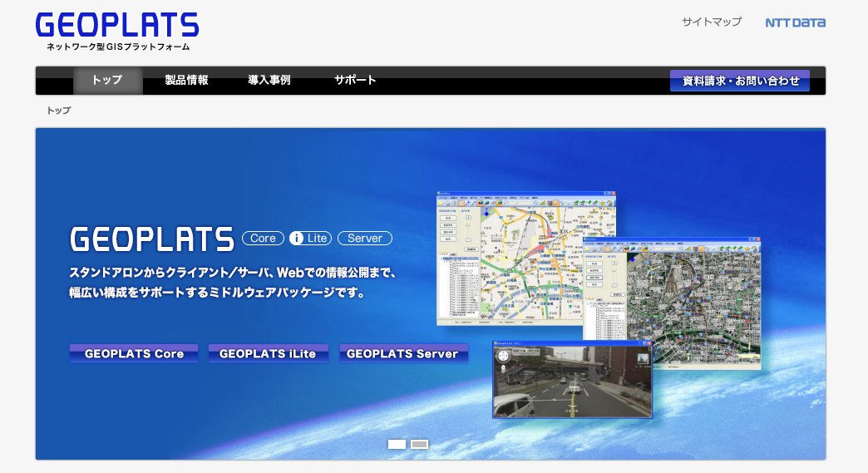Click the GEOPLATS iLite button
This screenshot has width=868, height=473.
click(268, 353)
